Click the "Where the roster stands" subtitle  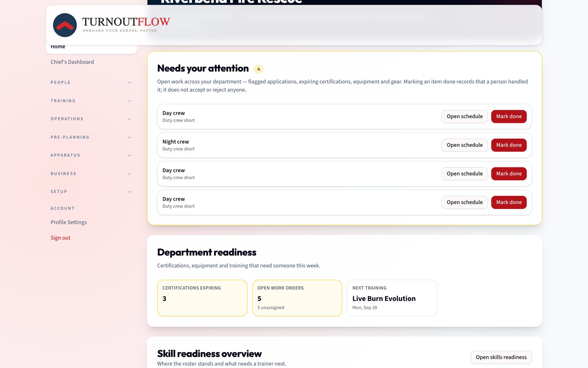point(222,364)
